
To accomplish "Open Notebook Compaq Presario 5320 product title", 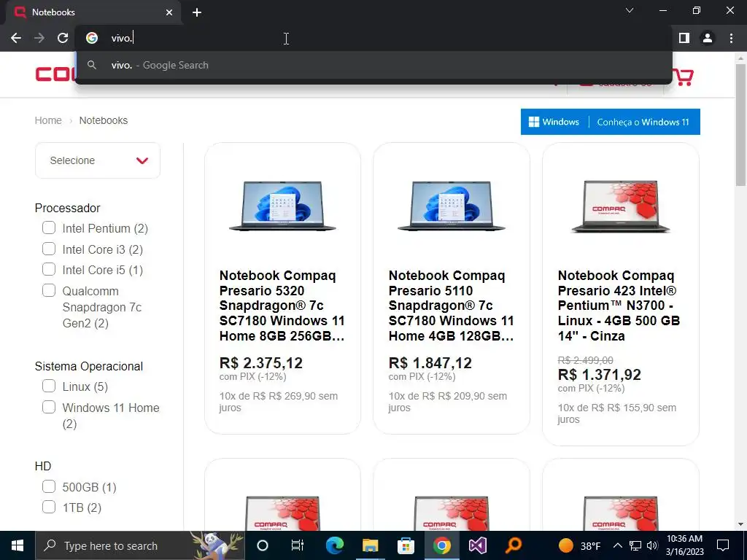I will coord(282,306).
